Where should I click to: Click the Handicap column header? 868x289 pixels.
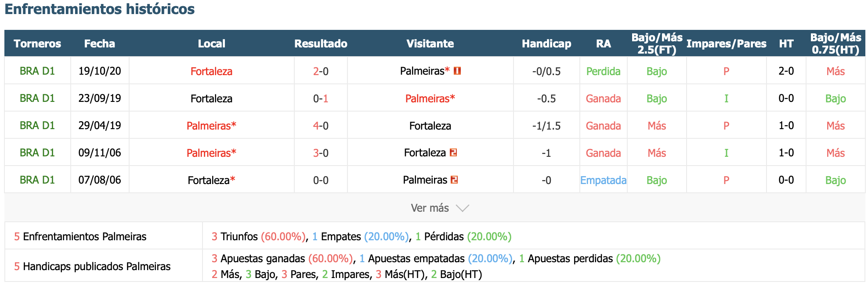pyautogui.click(x=546, y=43)
